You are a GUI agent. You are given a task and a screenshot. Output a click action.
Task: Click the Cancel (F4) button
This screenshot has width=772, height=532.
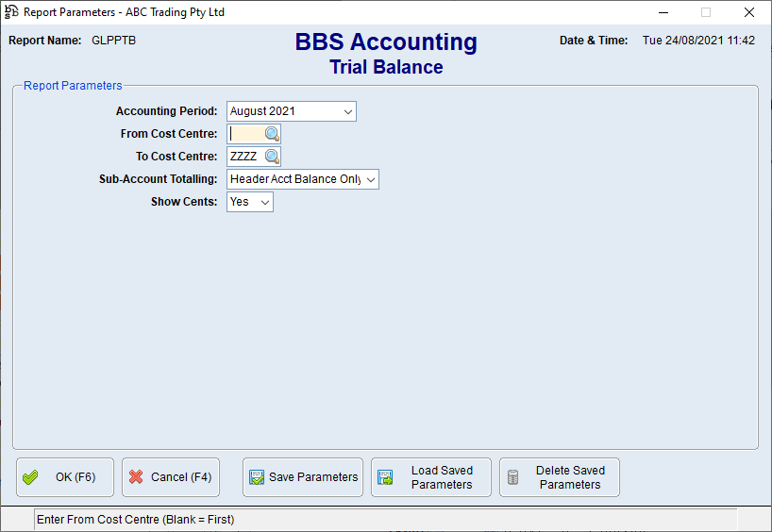[171, 477]
